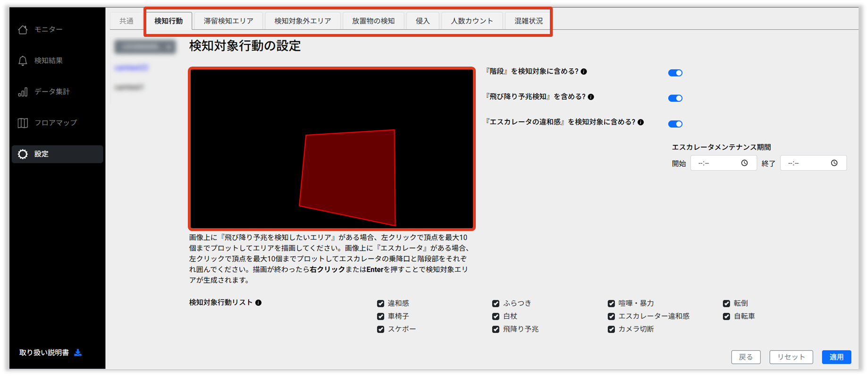
Task: Disable the エスカレータの違和感 toggle
Action: (675, 124)
